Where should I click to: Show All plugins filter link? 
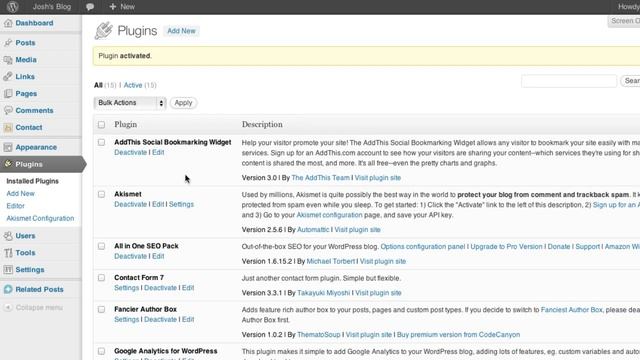pyautogui.click(x=98, y=85)
